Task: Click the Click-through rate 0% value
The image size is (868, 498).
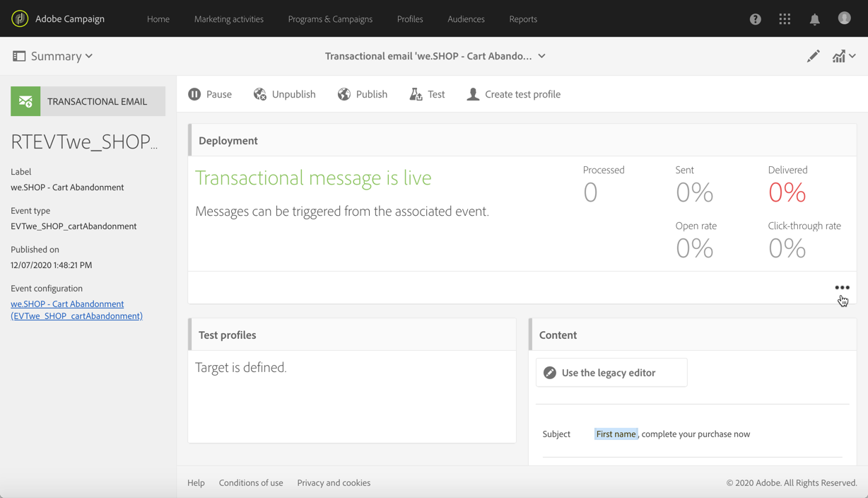Action: (787, 248)
